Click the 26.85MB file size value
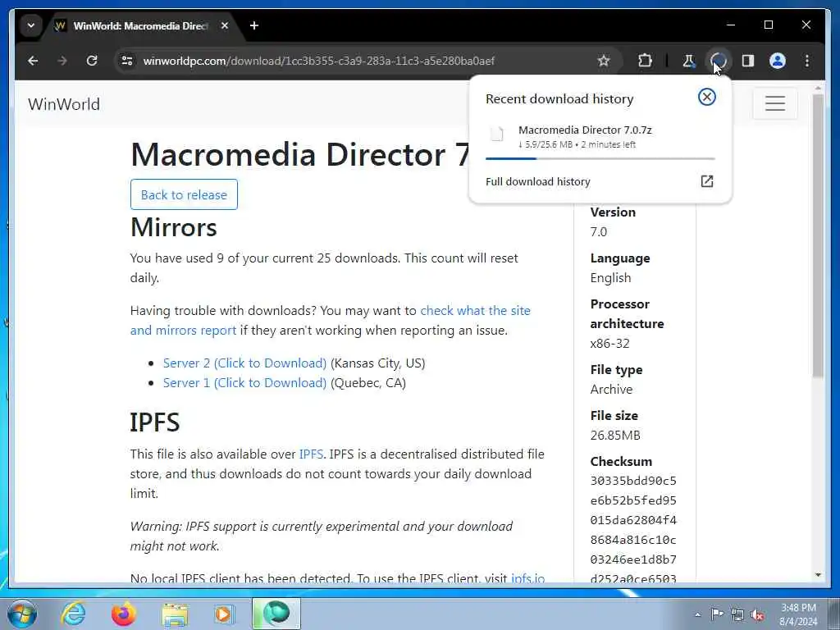This screenshot has height=630, width=840. tap(615, 435)
